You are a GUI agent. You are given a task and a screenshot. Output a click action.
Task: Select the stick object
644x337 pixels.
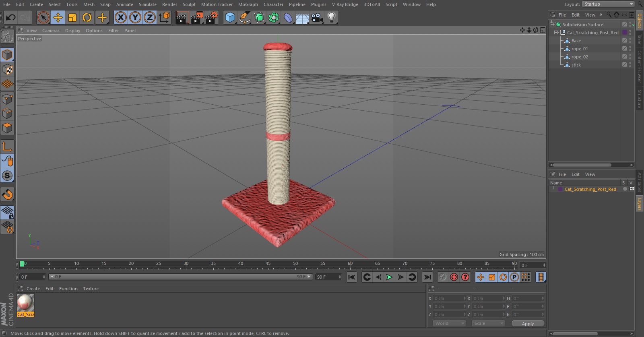coord(576,65)
